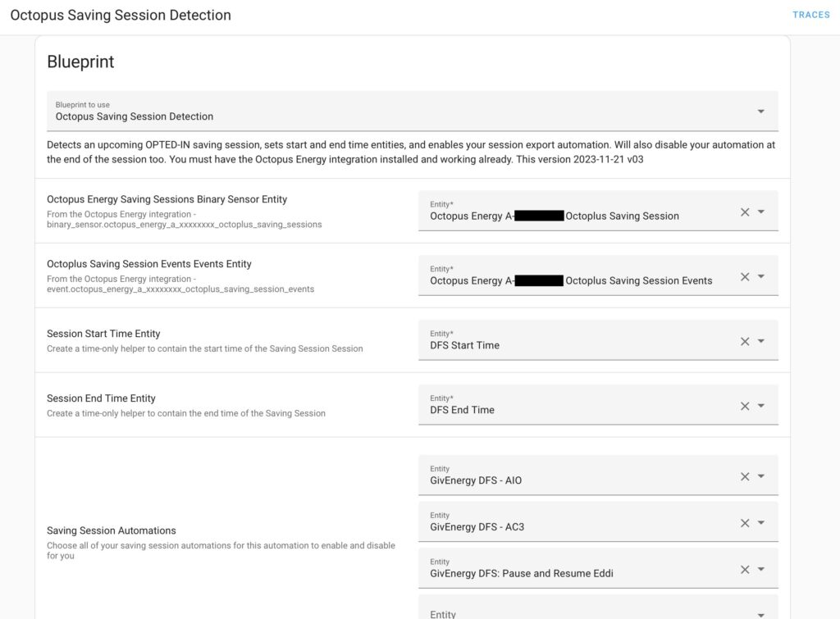Viewport: 840px width, 619px height.
Task: Remove the GivEnergy DFS - AIO entity
Action: point(745,476)
